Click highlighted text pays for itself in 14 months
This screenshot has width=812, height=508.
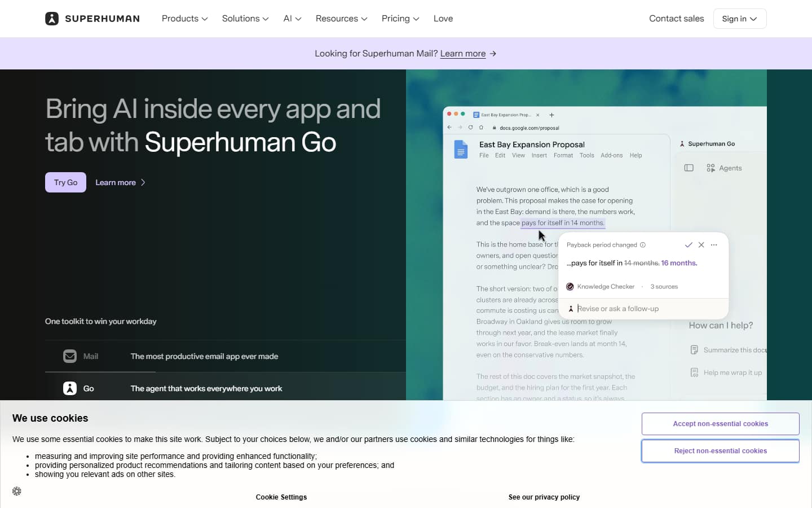pyautogui.click(x=563, y=223)
